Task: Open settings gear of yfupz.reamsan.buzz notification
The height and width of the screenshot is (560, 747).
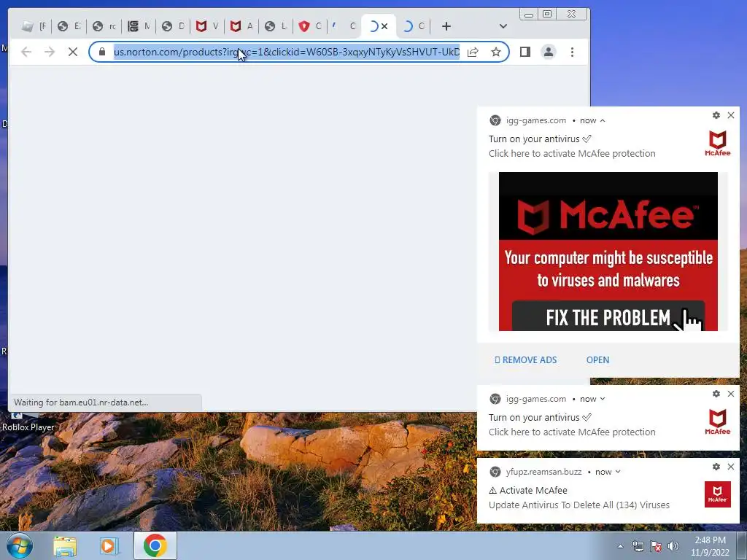Action: [x=716, y=467]
